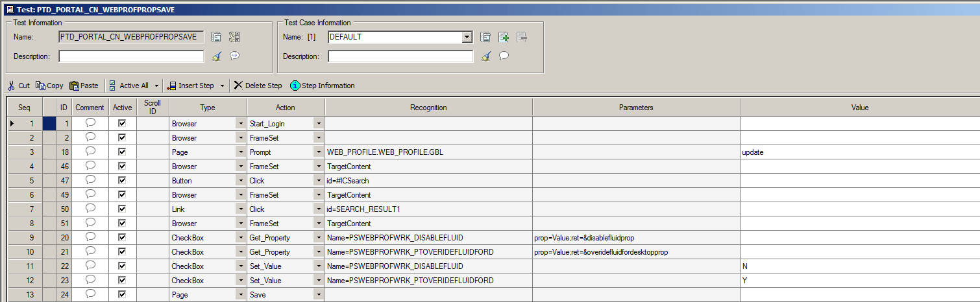
Task: Toggle Active checkbox for Seq 1 Start_Login
Action: [x=121, y=123]
